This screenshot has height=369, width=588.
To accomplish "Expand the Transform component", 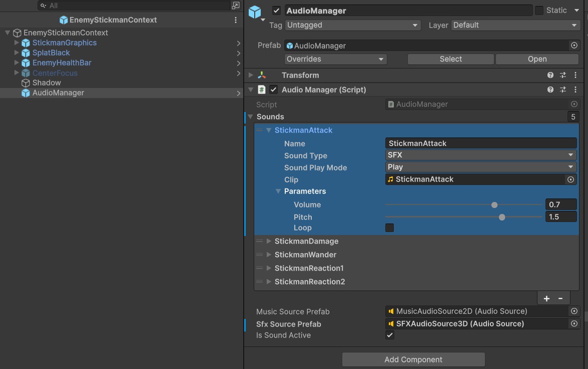I will point(251,75).
